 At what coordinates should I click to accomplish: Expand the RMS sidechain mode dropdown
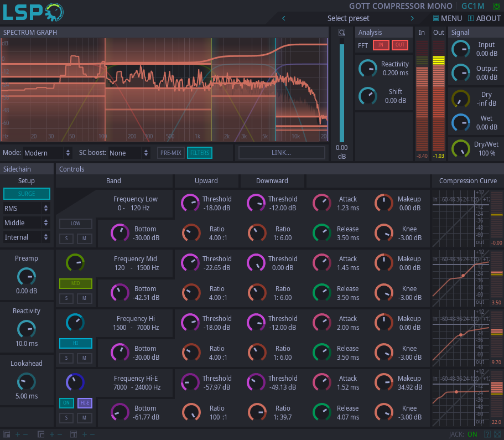[x=26, y=208]
